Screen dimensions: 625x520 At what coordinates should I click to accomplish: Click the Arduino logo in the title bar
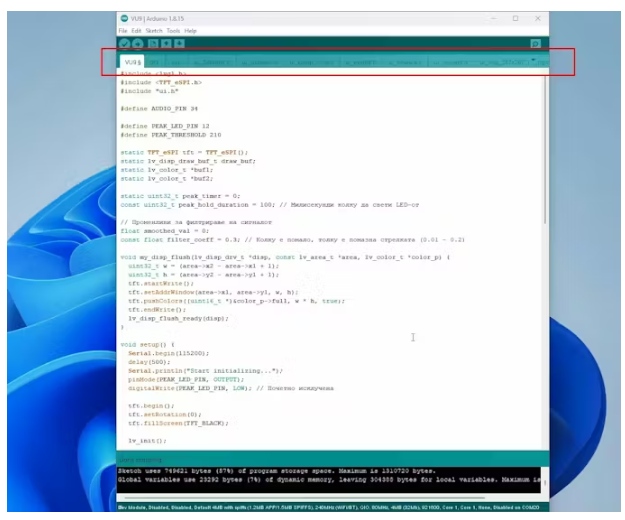(x=124, y=18)
